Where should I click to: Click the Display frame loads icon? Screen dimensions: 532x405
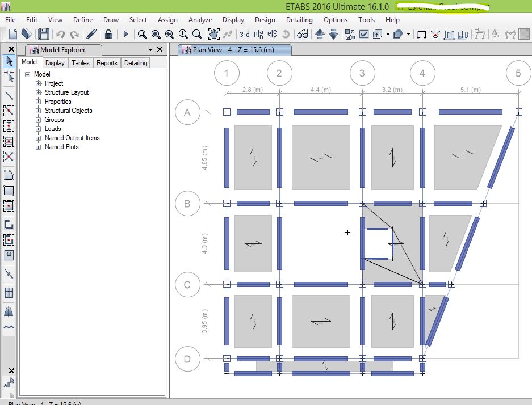[449, 34]
